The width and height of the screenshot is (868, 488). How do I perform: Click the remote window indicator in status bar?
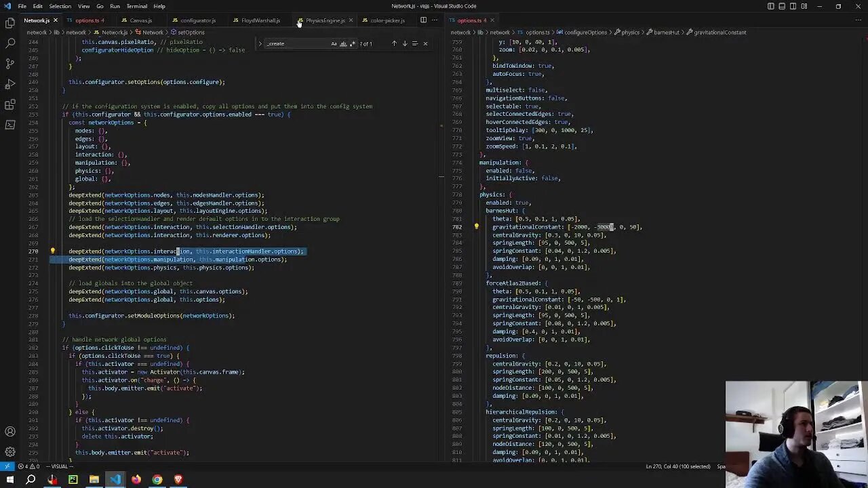coord(7,466)
